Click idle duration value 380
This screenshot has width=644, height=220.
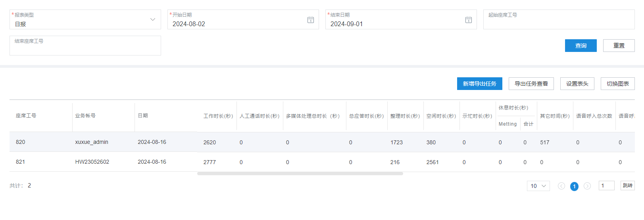[x=431, y=142]
